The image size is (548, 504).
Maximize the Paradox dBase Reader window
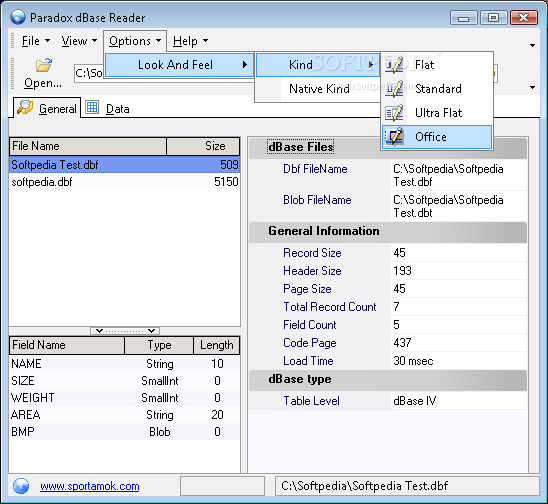[493, 17]
